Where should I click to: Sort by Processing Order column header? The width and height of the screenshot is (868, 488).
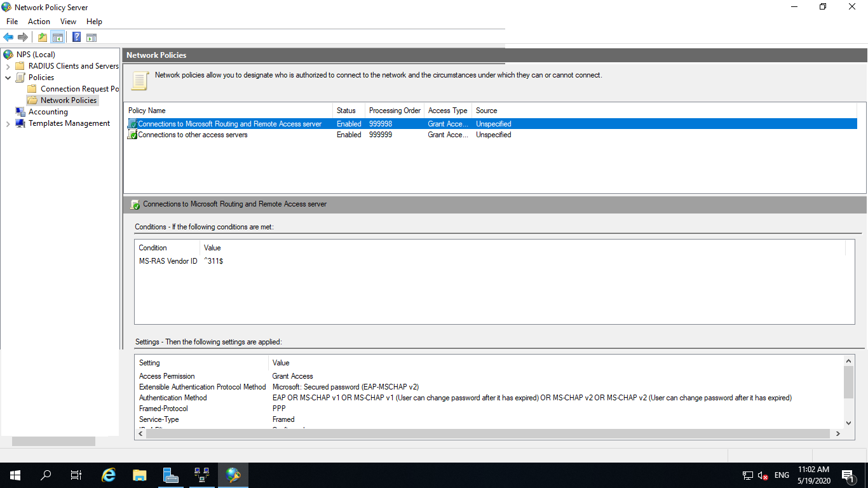pos(395,111)
